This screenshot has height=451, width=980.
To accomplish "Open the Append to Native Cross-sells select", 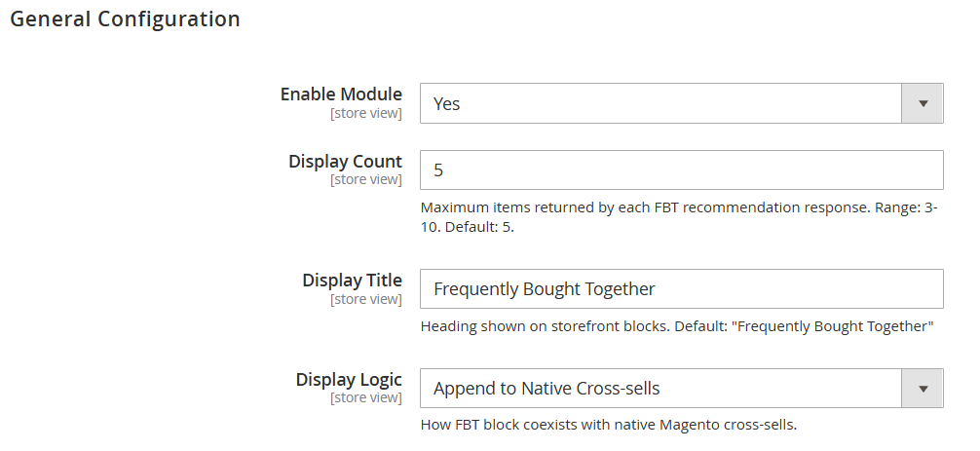I will [681, 389].
